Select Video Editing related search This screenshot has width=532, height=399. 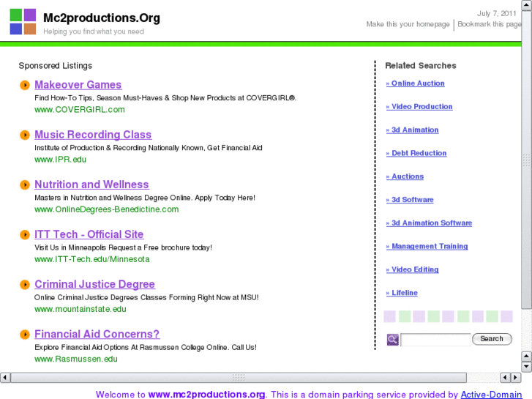412,269
